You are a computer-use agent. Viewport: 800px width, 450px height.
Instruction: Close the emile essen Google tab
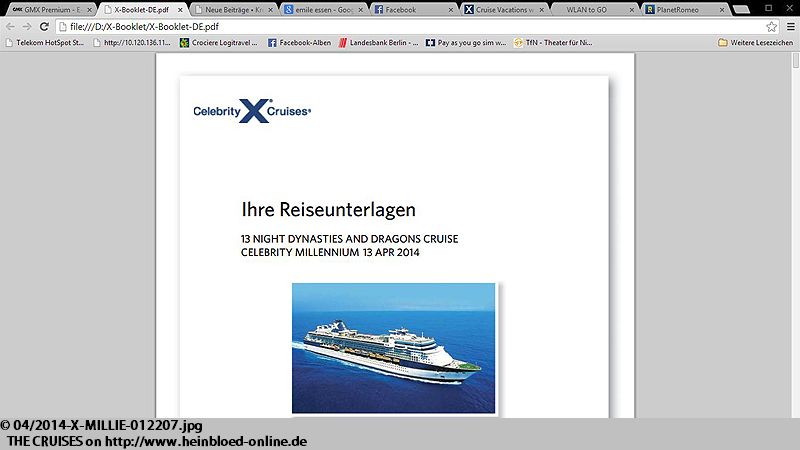click(x=360, y=10)
